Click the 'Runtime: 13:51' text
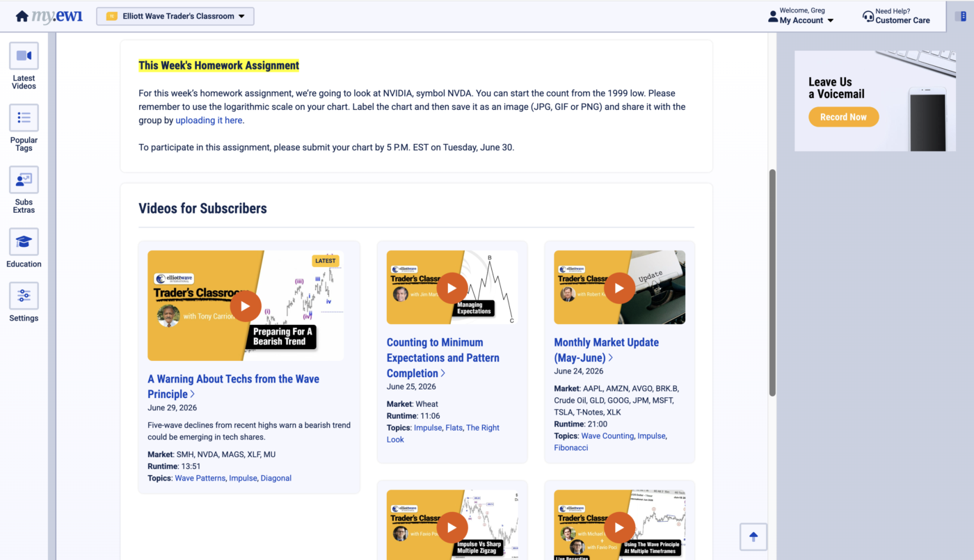 (174, 467)
